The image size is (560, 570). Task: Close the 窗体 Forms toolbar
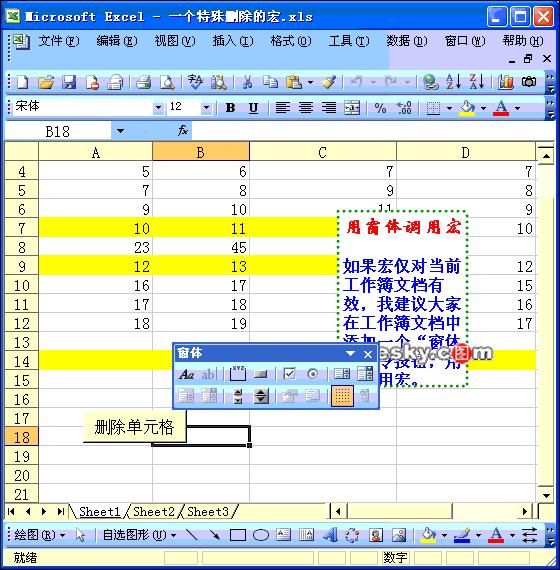coord(368,354)
